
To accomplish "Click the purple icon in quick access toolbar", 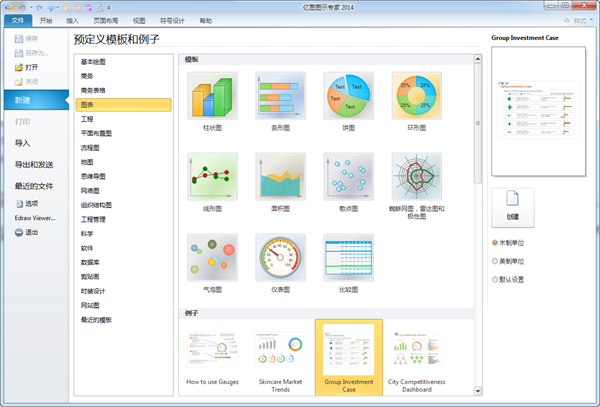I will (89, 8).
